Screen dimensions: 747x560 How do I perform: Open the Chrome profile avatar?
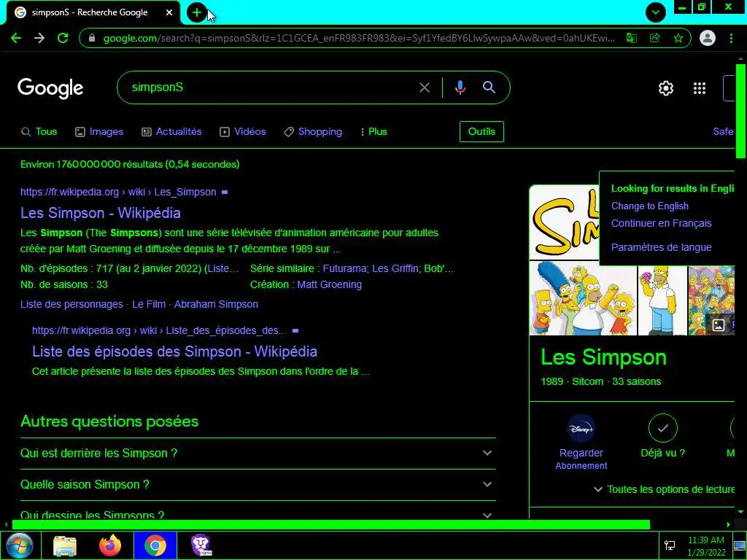708,38
